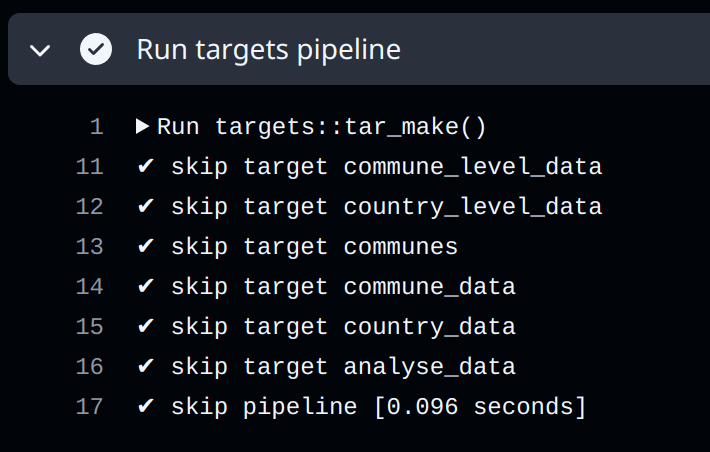Open the Run targets::tar_make() command text

point(321,126)
